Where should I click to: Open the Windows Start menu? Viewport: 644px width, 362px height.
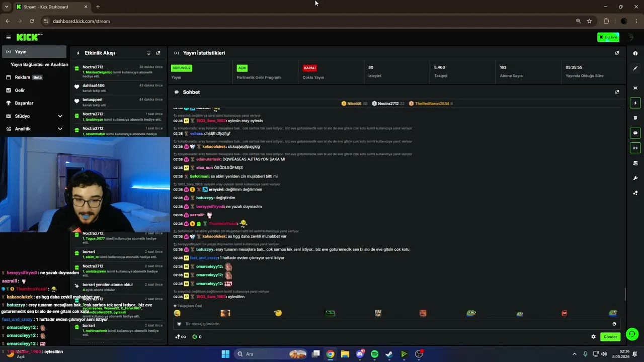[225, 354]
